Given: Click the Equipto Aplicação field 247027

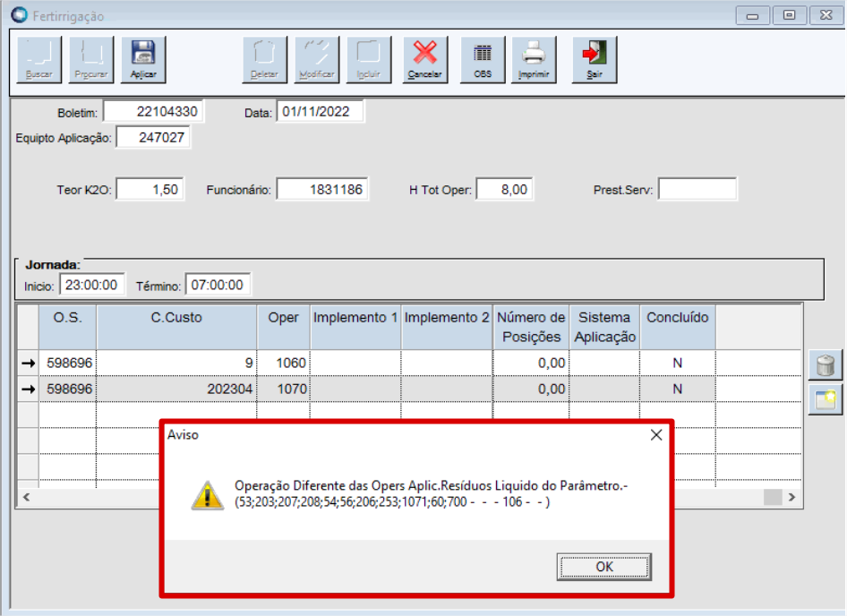Looking at the screenshot, I should click(x=153, y=138).
